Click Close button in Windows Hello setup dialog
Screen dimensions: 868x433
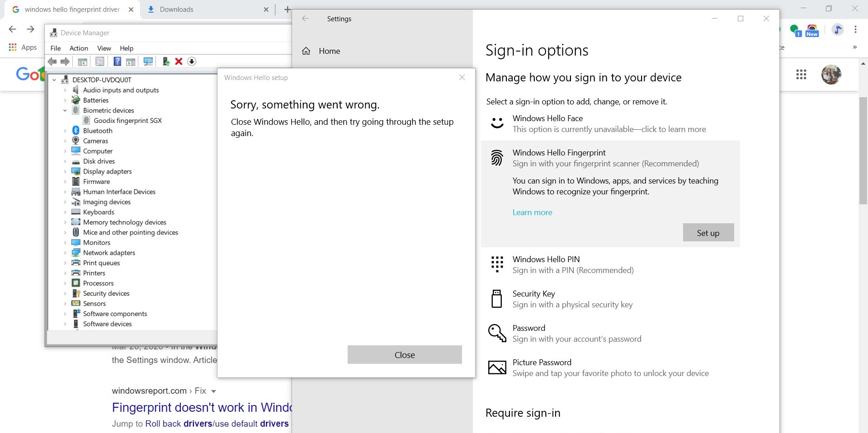pyautogui.click(x=405, y=355)
